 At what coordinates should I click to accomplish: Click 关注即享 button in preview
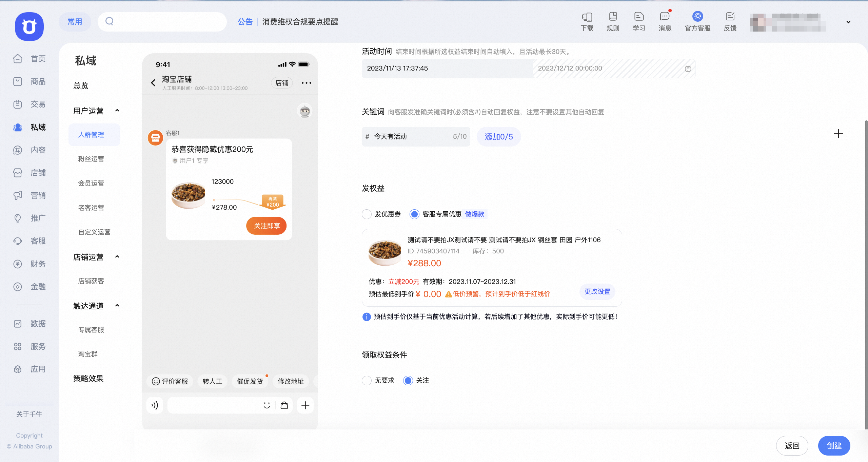coord(267,226)
